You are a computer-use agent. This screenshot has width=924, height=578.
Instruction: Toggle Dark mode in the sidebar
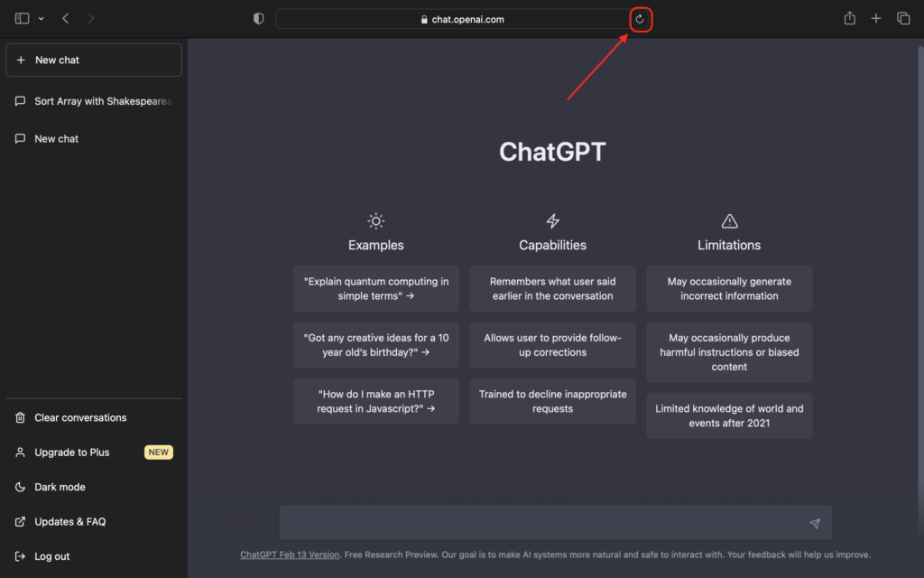[x=60, y=487]
